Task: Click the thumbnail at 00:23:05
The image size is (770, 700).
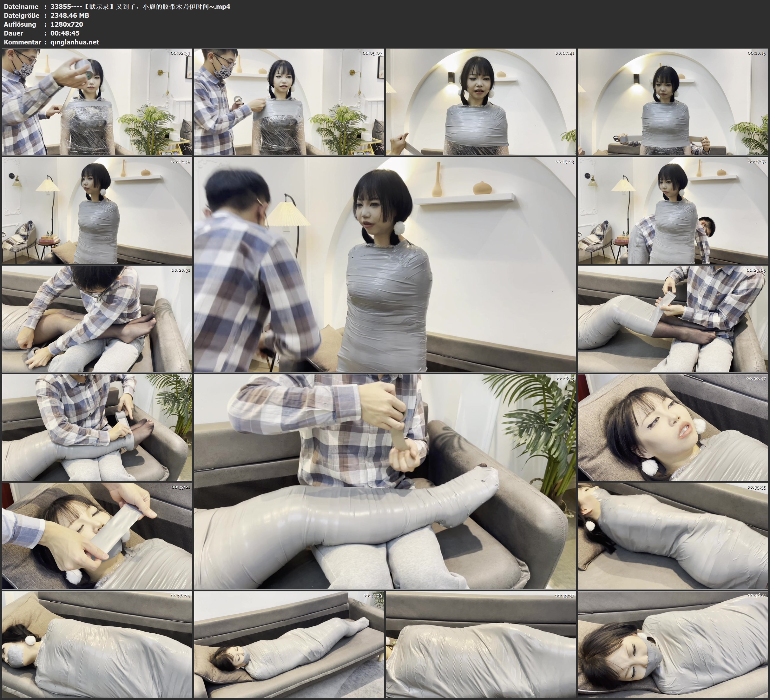Action: pyautogui.click(x=673, y=319)
